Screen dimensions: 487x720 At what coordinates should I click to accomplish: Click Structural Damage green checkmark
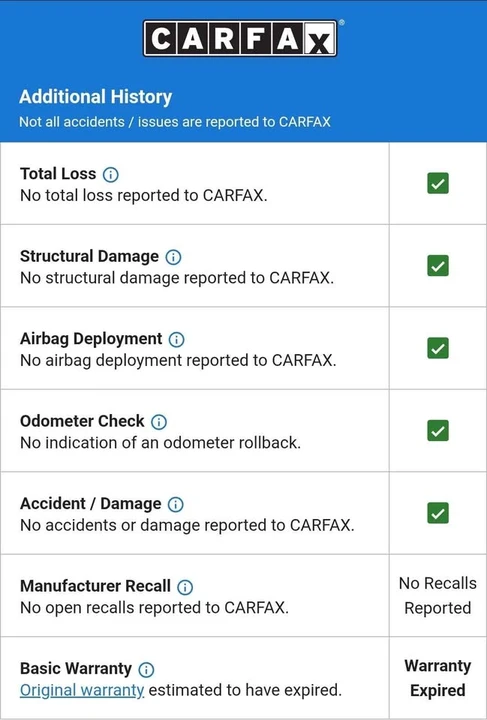(438, 266)
